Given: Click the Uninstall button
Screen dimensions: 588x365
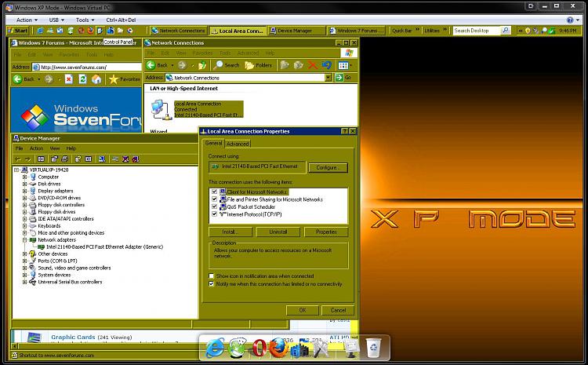Looking at the screenshot, I should click(278, 232).
